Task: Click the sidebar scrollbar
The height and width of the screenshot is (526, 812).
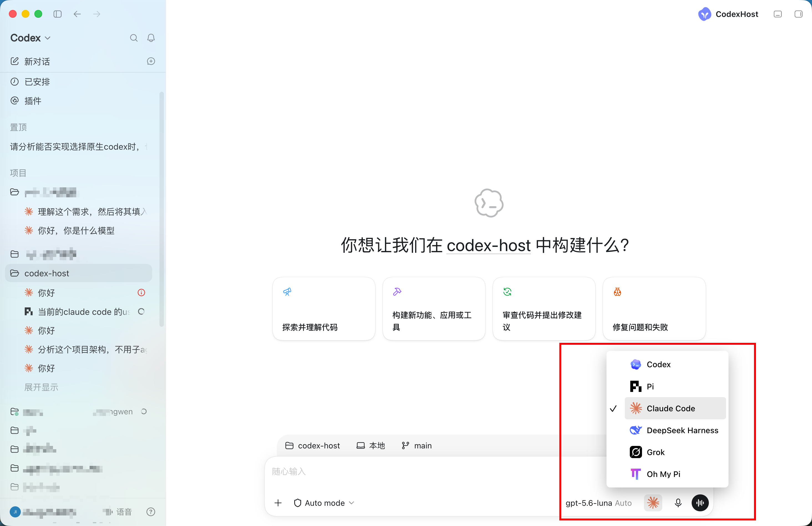Action: [161, 209]
